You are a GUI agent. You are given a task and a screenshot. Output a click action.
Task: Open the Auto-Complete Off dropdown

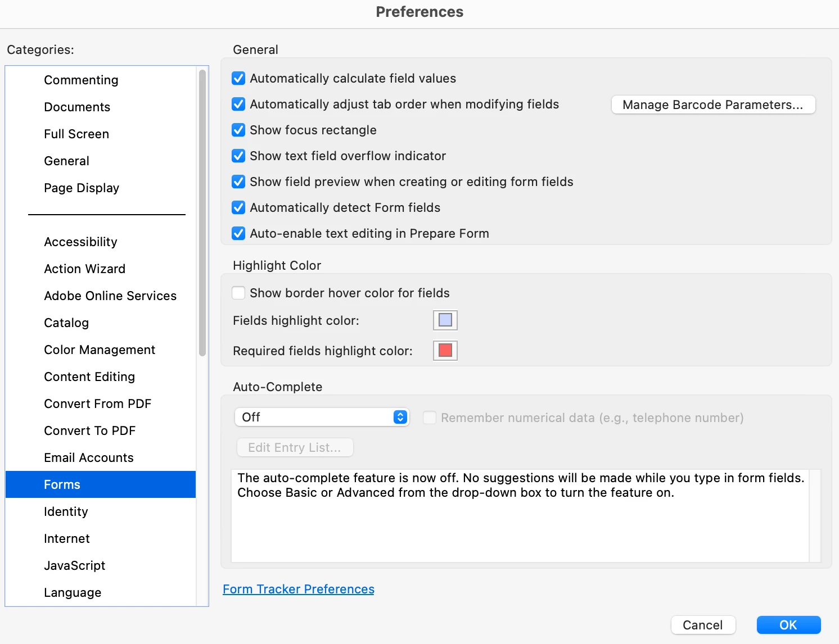(322, 417)
